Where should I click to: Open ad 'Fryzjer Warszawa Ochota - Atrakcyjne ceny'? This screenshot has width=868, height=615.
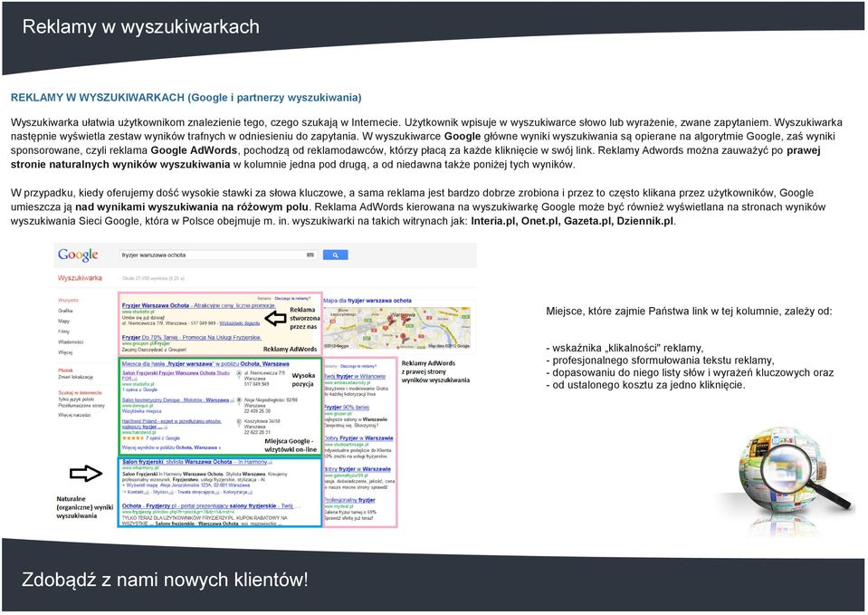(x=198, y=305)
